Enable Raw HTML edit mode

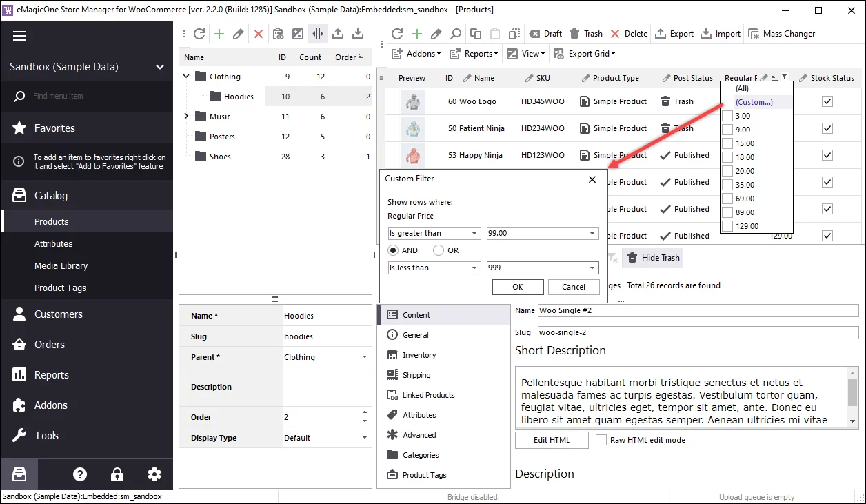pos(601,440)
